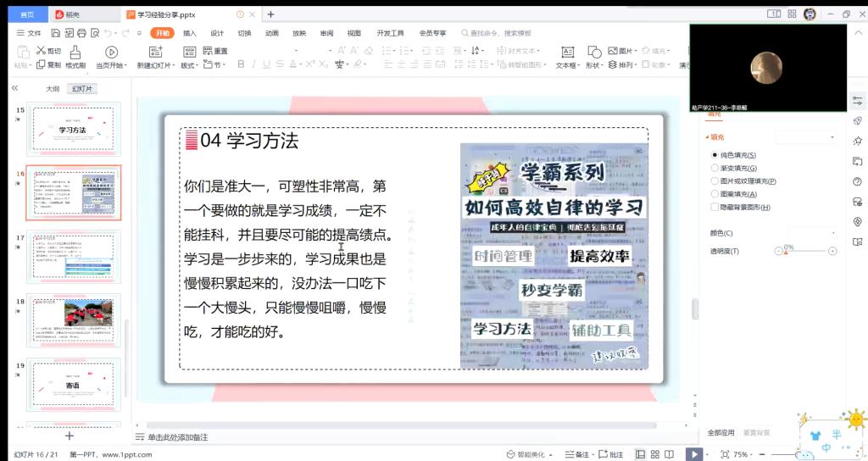Play slideshow from status bar button

693,454
